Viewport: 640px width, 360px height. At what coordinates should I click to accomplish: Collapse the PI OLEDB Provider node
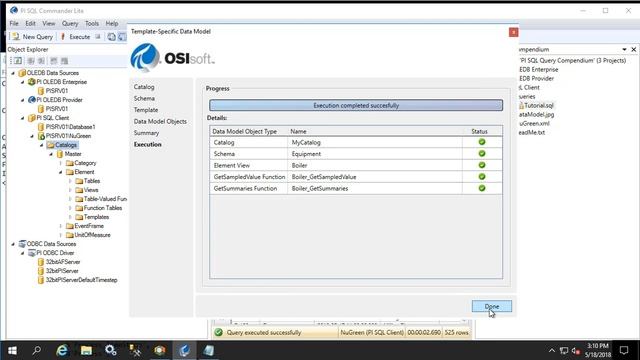[x=22, y=100]
